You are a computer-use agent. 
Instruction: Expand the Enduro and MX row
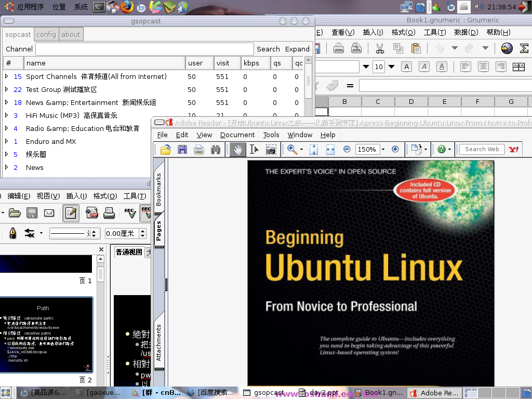[x=6, y=141]
